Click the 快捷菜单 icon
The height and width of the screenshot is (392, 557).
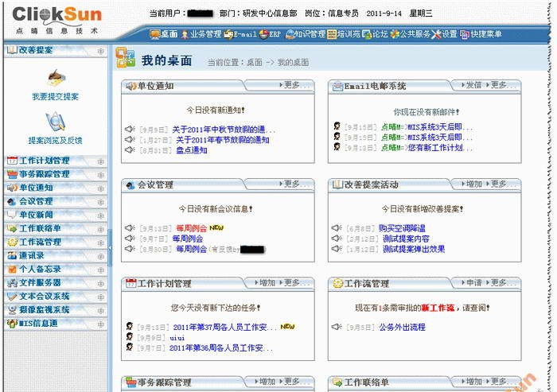pos(465,34)
